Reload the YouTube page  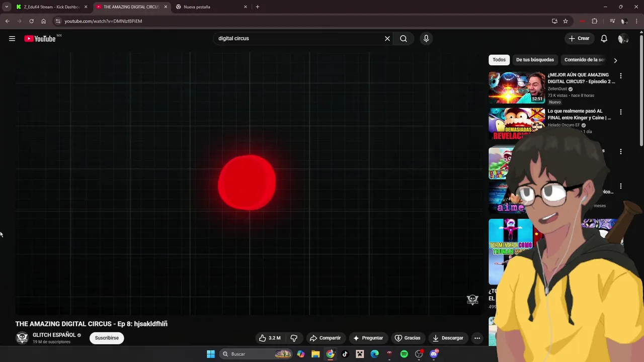click(x=31, y=21)
